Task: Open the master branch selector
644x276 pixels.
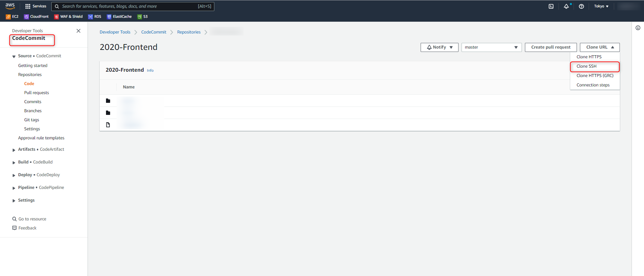Action: pyautogui.click(x=491, y=47)
